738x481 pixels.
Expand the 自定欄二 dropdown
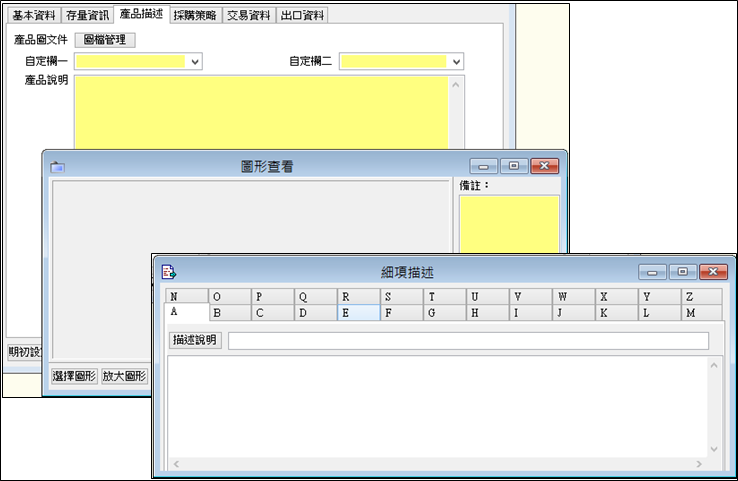tap(457, 62)
